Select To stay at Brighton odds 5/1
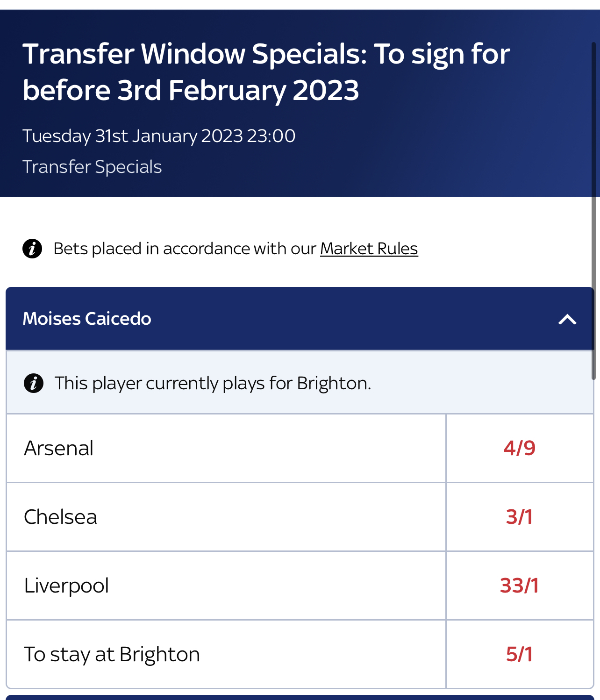The width and height of the screenshot is (600, 700). coord(520,654)
